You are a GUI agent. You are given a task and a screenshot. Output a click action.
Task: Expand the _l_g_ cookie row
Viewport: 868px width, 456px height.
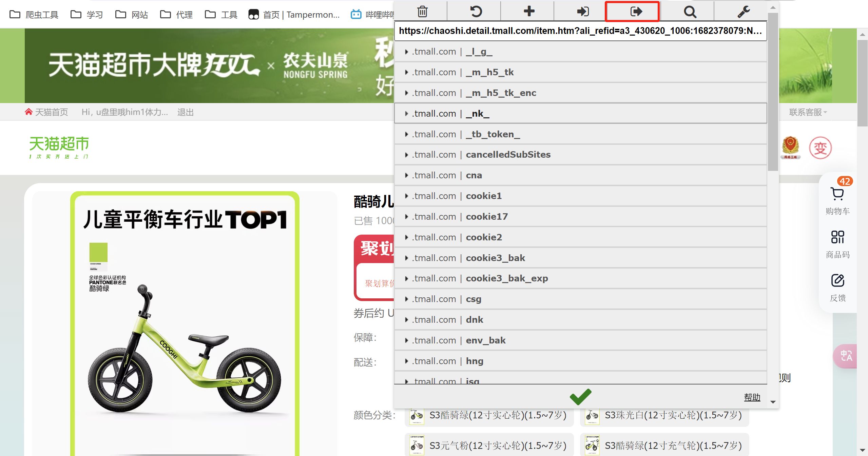tap(580, 52)
